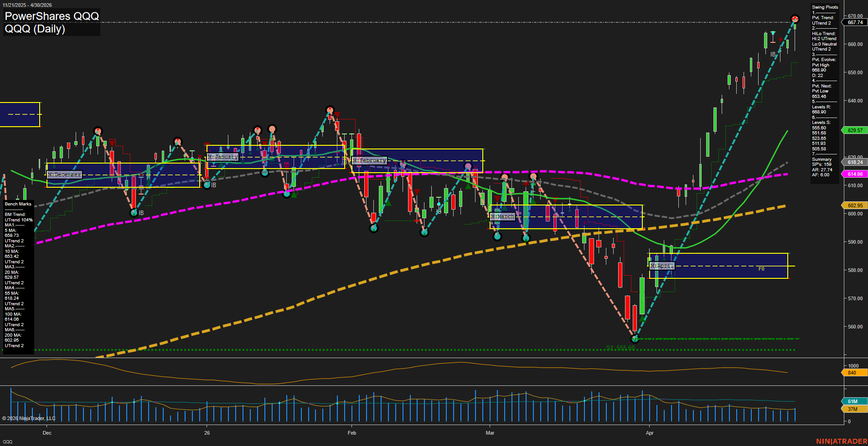The height and width of the screenshot is (446, 868).
Task: Click the swing pivot low marker at the 555.60 low
Action: click(x=635, y=339)
